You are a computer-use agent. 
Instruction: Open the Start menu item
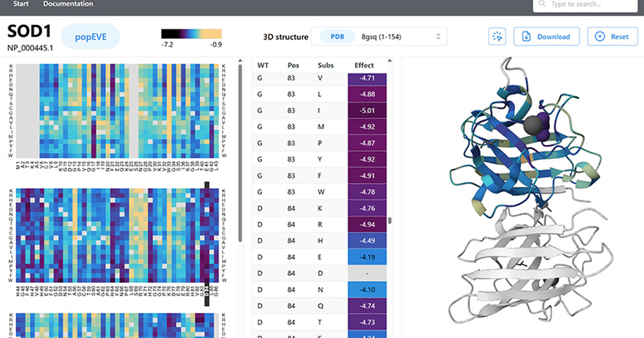pyautogui.click(x=21, y=4)
